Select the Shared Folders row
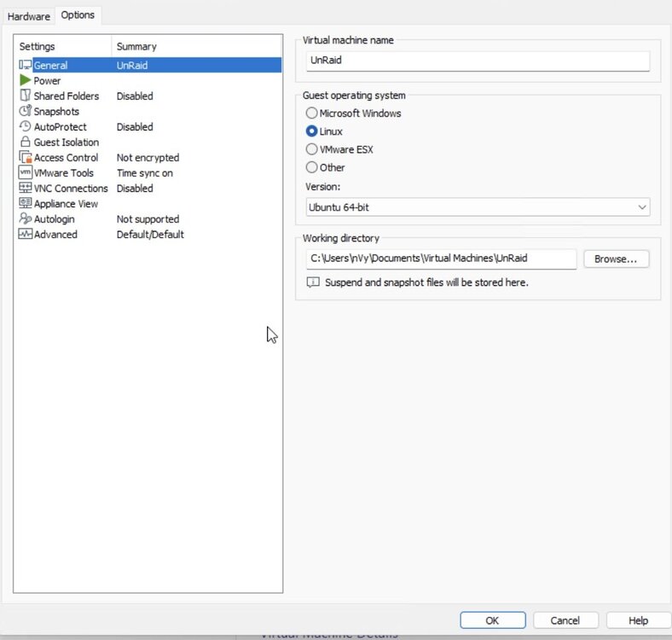This screenshot has width=672, height=640. point(149,96)
